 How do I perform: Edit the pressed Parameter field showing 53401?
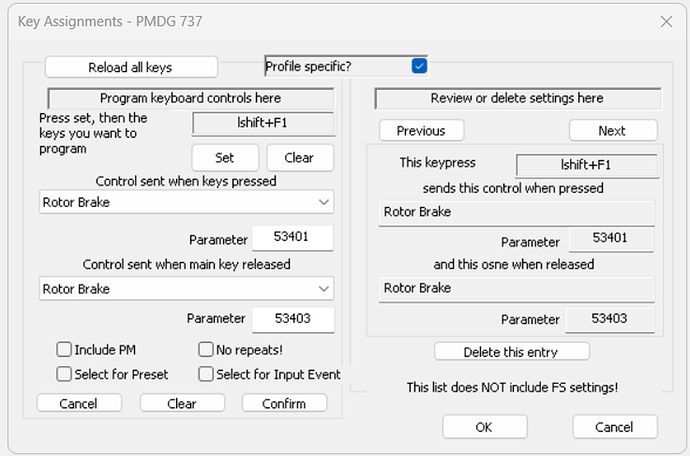tap(293, 238)
